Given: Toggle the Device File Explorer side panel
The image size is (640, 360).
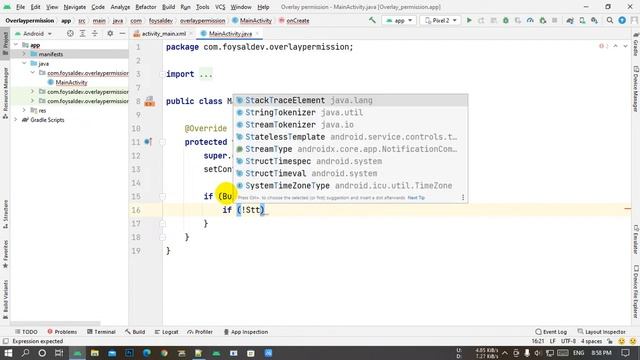Looking at the screenshot, I should pyautogui.click(x=636, y=291).
